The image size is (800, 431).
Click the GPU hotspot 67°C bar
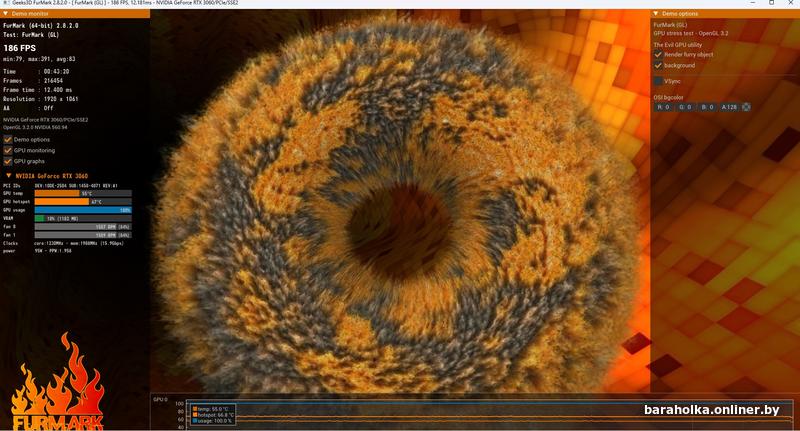83,202
